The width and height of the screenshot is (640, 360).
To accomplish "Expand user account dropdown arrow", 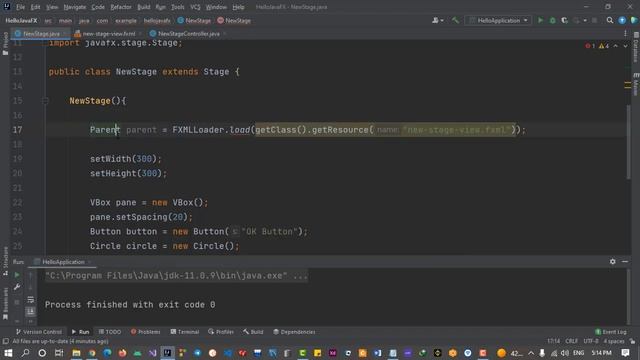I will 442,20.
